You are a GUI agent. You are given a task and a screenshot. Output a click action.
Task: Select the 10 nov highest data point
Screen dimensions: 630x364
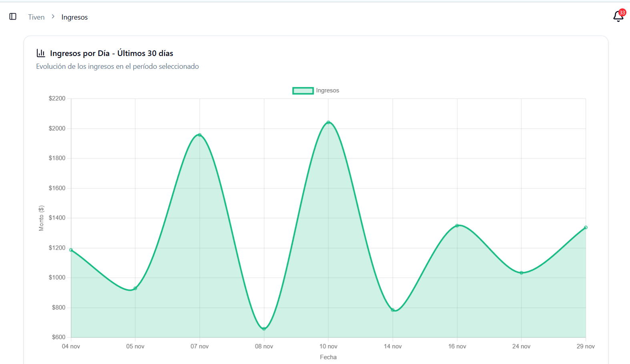[328, 122]
